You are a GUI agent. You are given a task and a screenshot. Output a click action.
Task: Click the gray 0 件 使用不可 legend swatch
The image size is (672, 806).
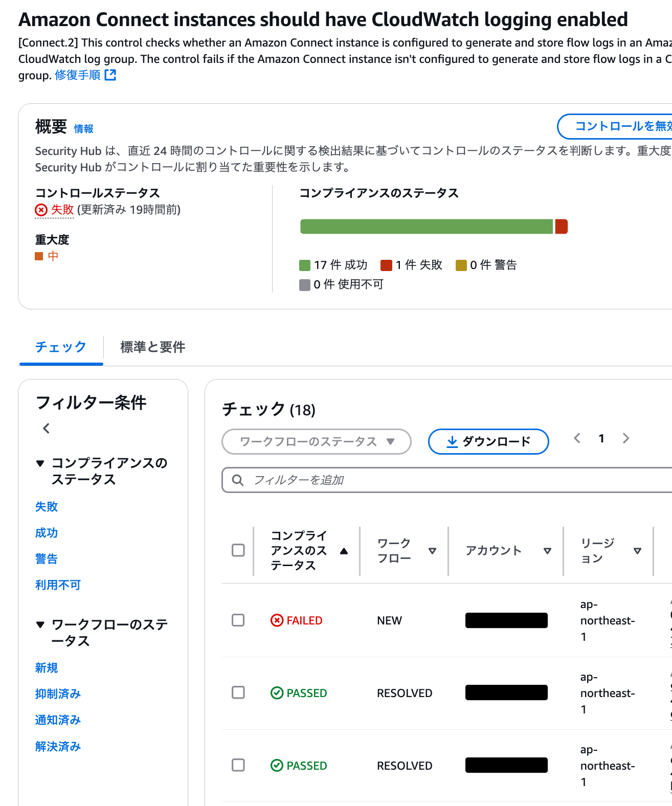[305, 285]
